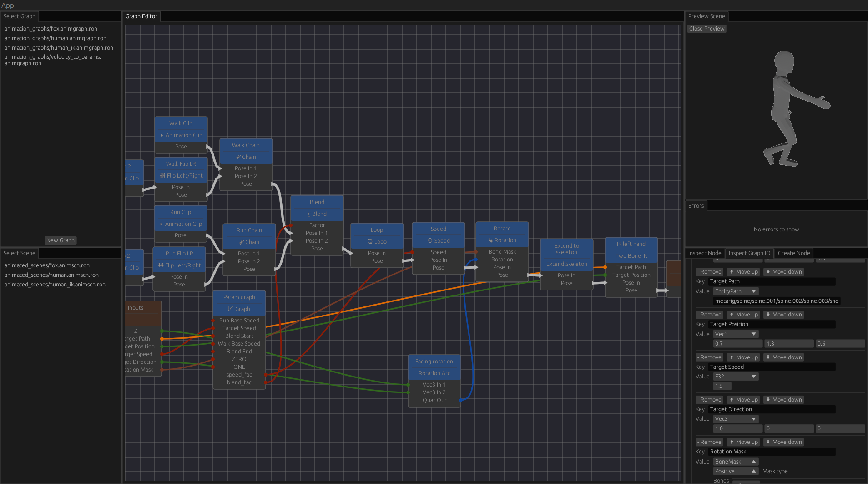Click the loop arrows icon in Loop node

370,242
